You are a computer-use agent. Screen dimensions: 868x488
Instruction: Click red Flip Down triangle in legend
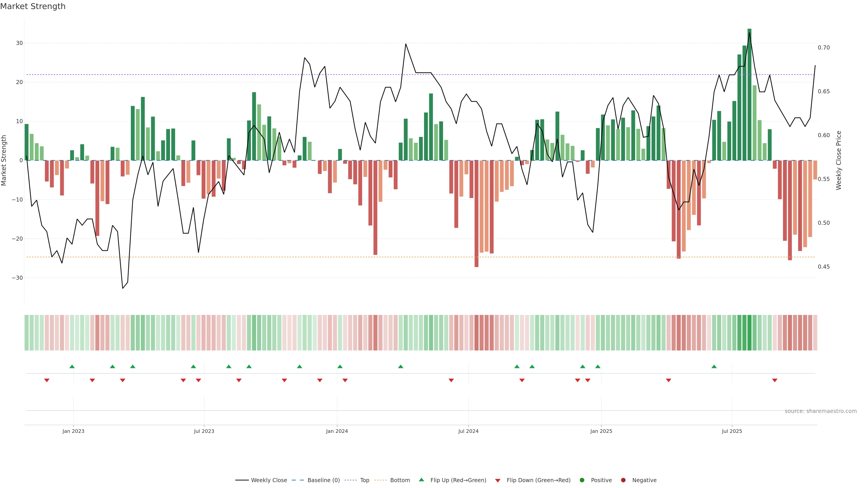click(498, 481)
